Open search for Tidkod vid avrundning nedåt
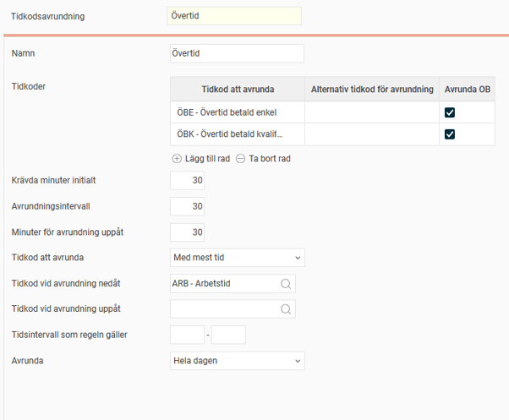Image resolution: width=509 pixels, height=420 pixels. pyautogui.click(x=286, y=284)
